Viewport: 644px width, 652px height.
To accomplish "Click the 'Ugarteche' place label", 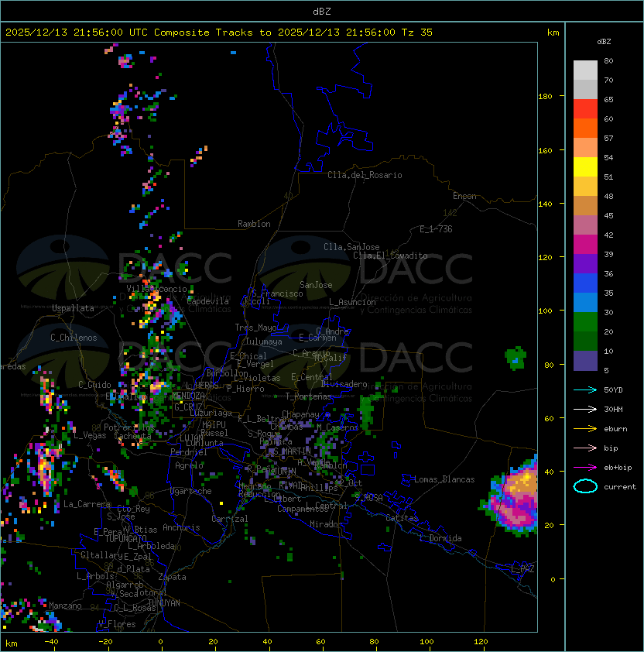I will [x=191, y=491].
